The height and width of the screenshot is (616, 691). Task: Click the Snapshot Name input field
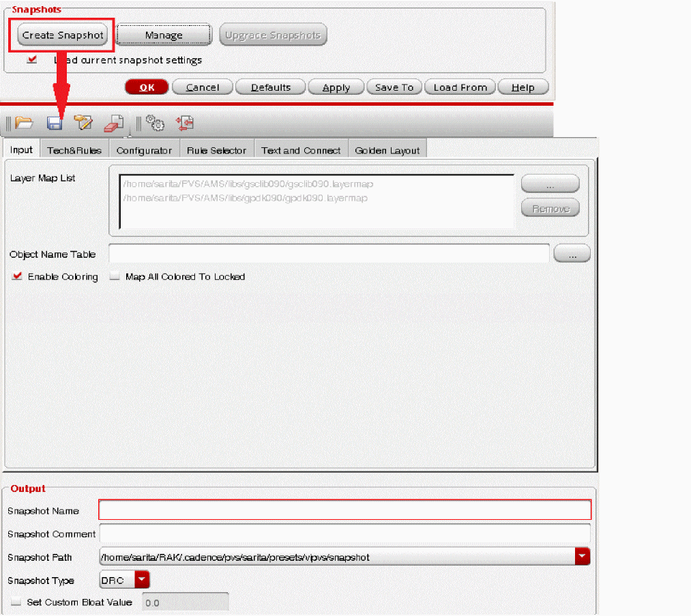(x=344, y=510)
